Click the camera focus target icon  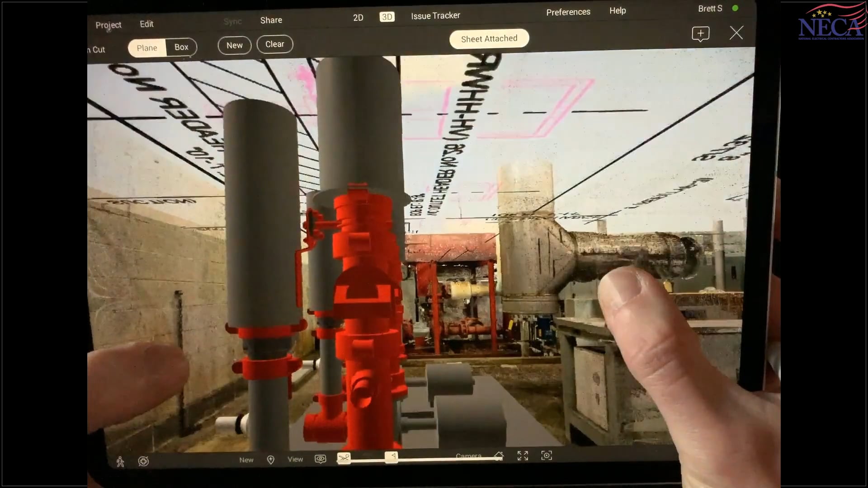point(547,455)
